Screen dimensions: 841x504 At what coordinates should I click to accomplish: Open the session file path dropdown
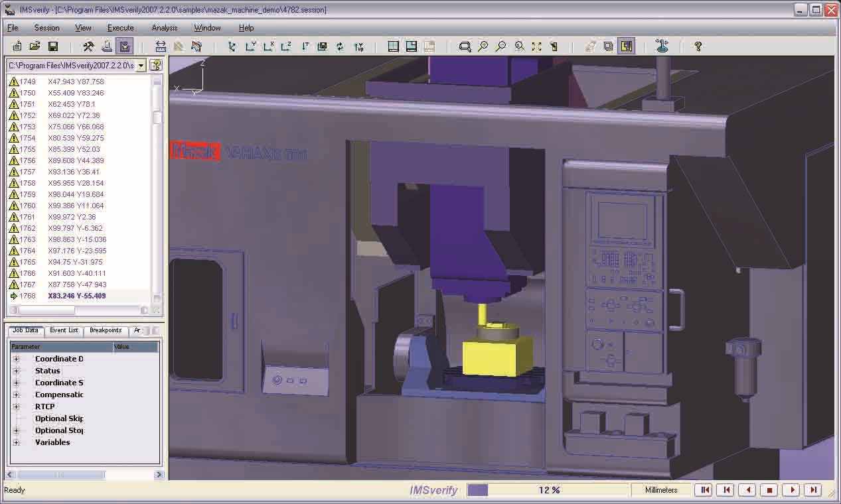141,66
